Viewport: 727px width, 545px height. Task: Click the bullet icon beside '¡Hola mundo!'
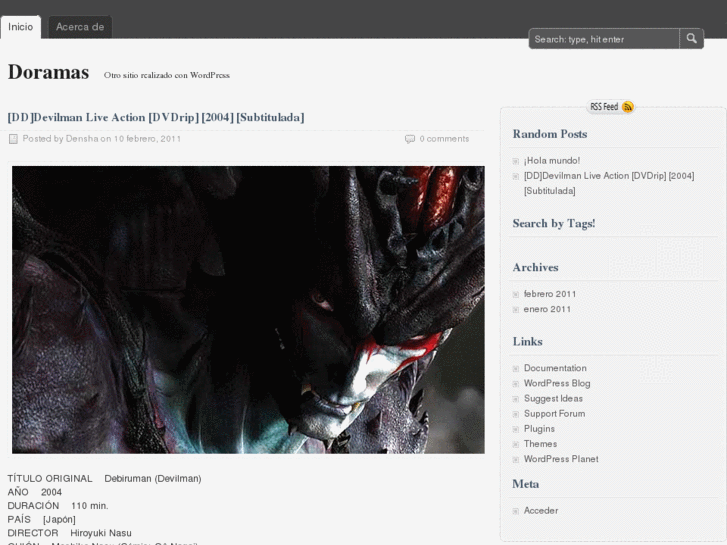pyautogui.click(x=516, y=161)
